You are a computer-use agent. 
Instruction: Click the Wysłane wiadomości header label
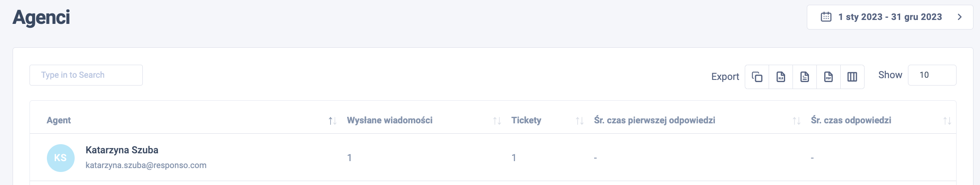tap(389, 120)
